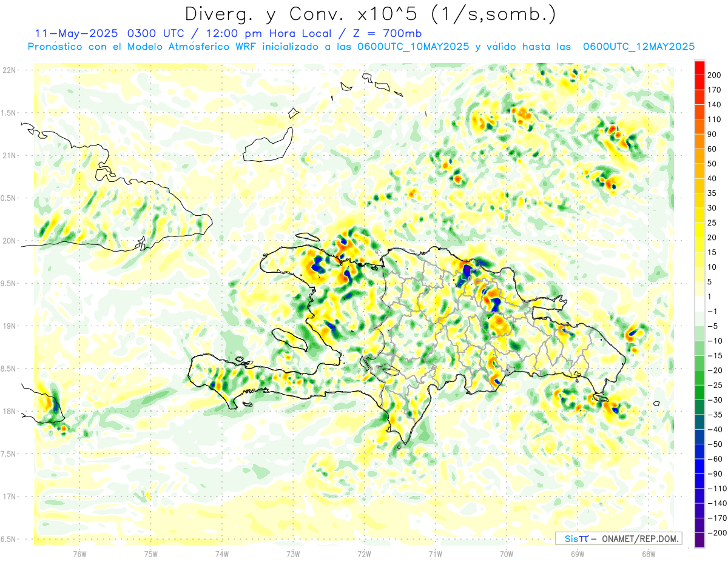Click the "-1" color scale value
The width and height of the screenshot is (728, 562).
pos(714,312)
